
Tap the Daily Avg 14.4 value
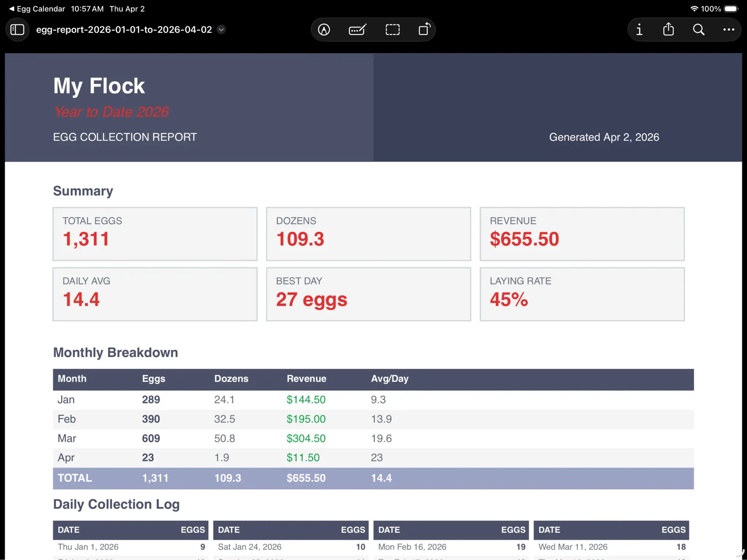[x=81, y=299]
